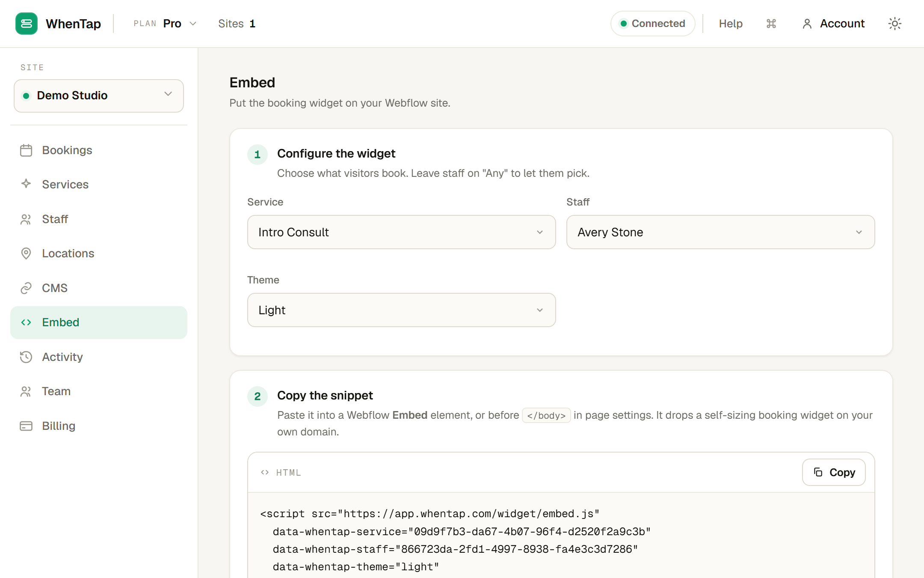Click the chevron next to Pro plan

(x=193, y=24)
